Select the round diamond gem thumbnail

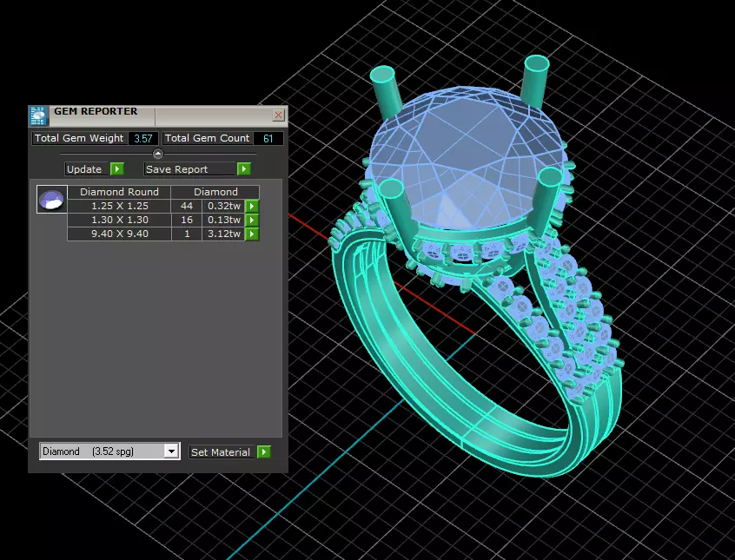tap(52, 199)
